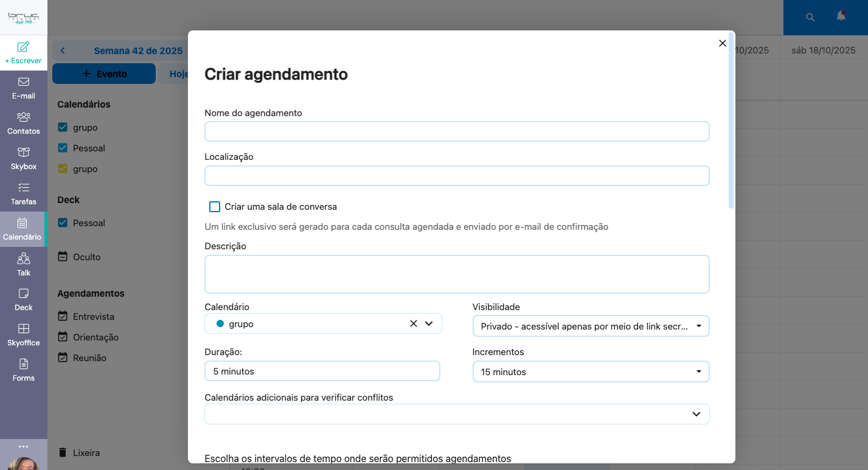Click the '+ Escrever' compose button

23,53
